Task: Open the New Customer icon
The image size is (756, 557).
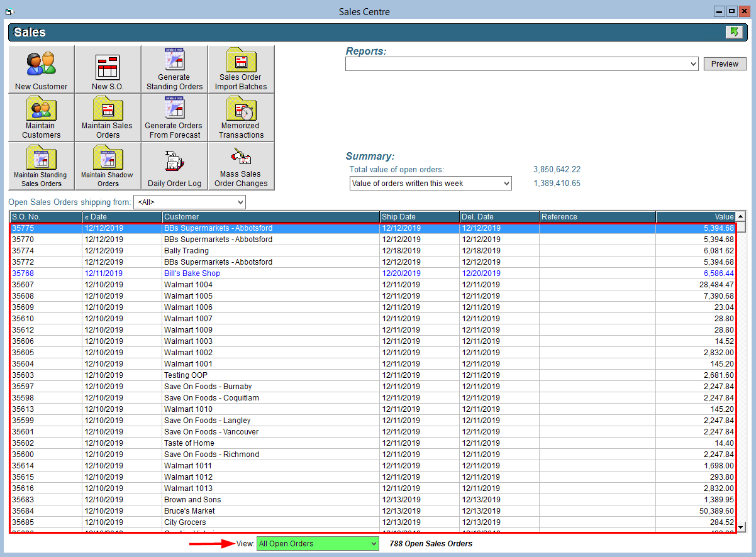Action: point(42,69)
